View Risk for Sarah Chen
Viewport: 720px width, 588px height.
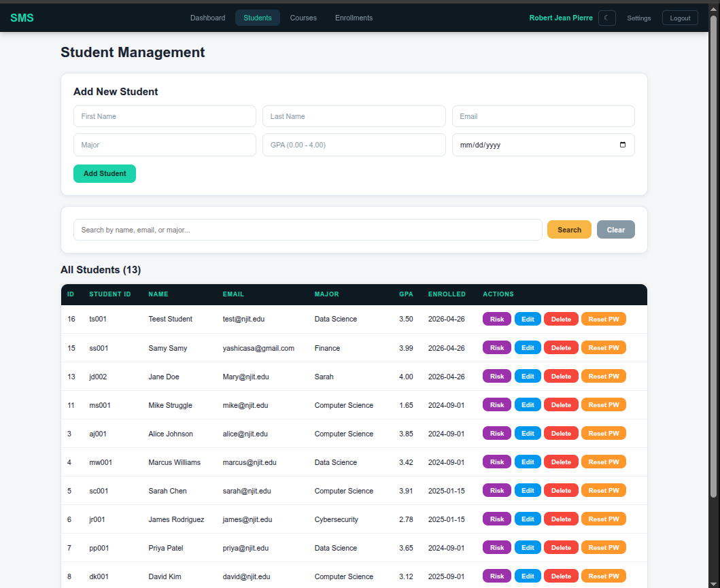coord(496,491)
